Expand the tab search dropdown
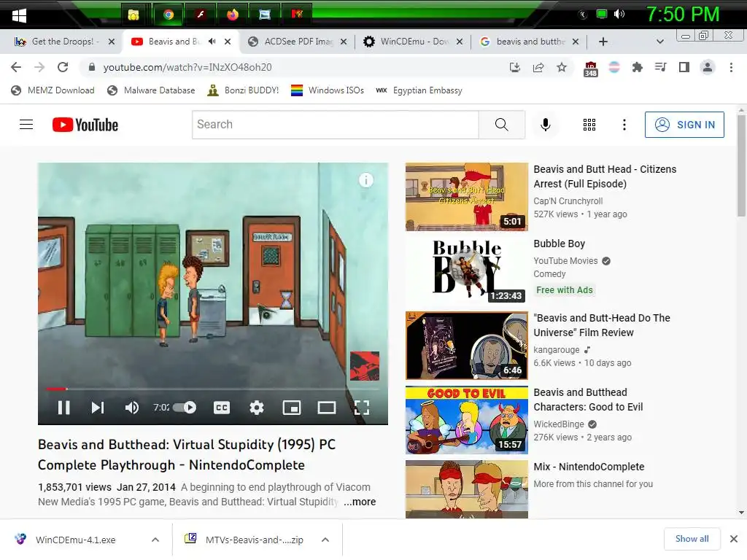Image resolution: width=747 pixels, height=560 pixels. (659, 42)
